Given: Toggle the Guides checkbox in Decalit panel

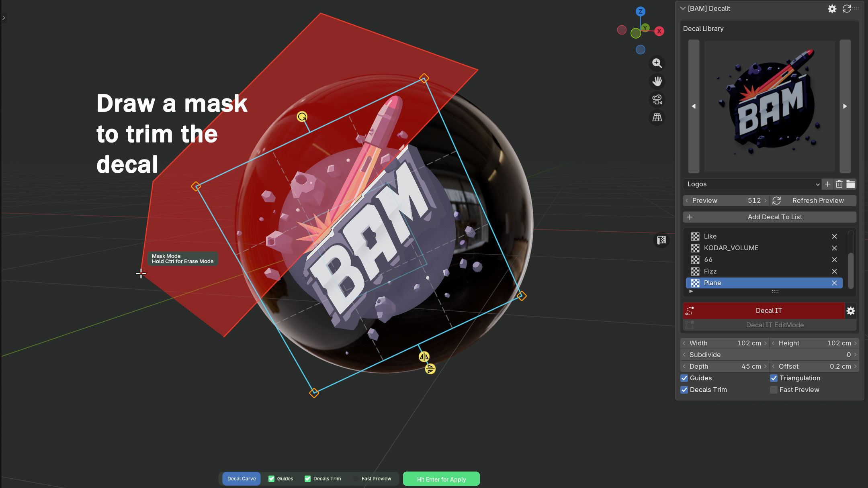Looking at the screenshot, I should coord(684,378).
